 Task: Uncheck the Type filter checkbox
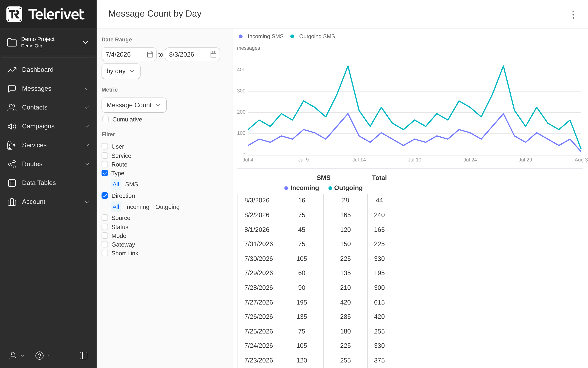[x=105, y=173]
